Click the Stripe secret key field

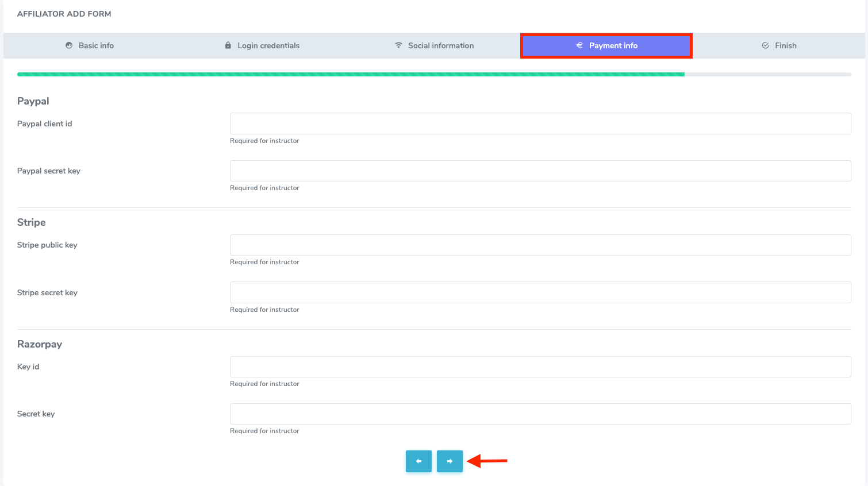(540, 292)
